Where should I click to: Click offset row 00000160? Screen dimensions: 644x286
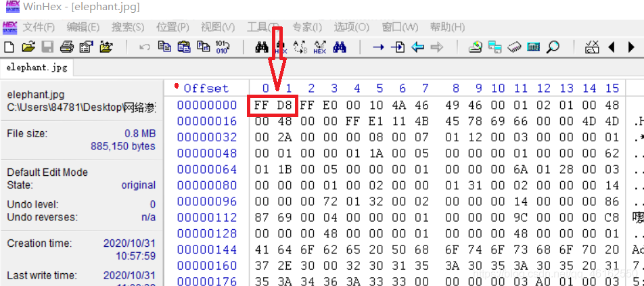coord(207,266)
